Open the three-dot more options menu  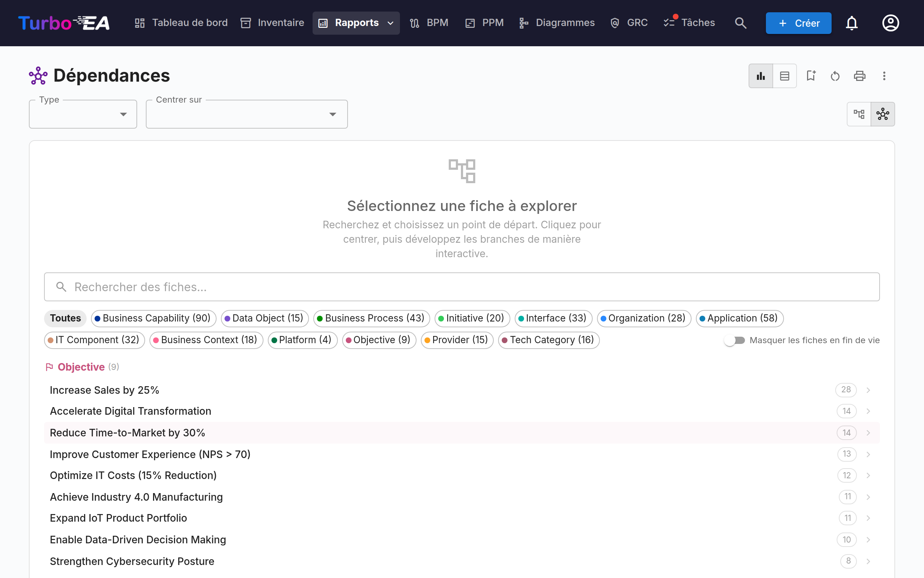tap(884, 76)
